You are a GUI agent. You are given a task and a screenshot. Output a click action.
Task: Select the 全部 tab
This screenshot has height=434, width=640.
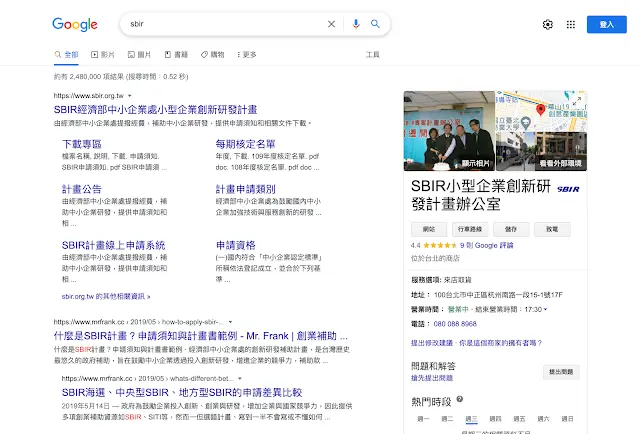[x=66, y=55]
